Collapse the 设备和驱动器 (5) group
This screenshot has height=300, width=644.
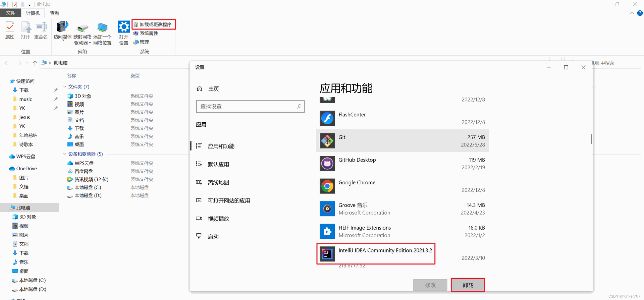coord(65,154)
